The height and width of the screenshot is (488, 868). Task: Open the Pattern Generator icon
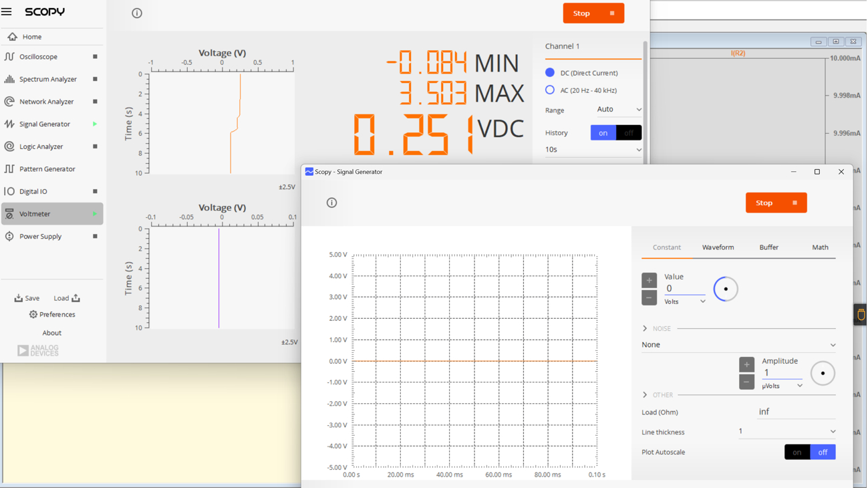[x=9, y=169]
